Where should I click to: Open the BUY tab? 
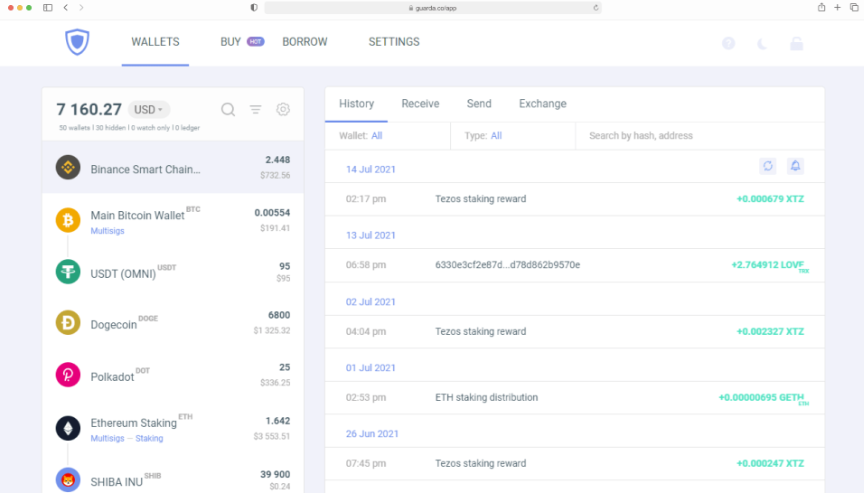tap(230, 42)
